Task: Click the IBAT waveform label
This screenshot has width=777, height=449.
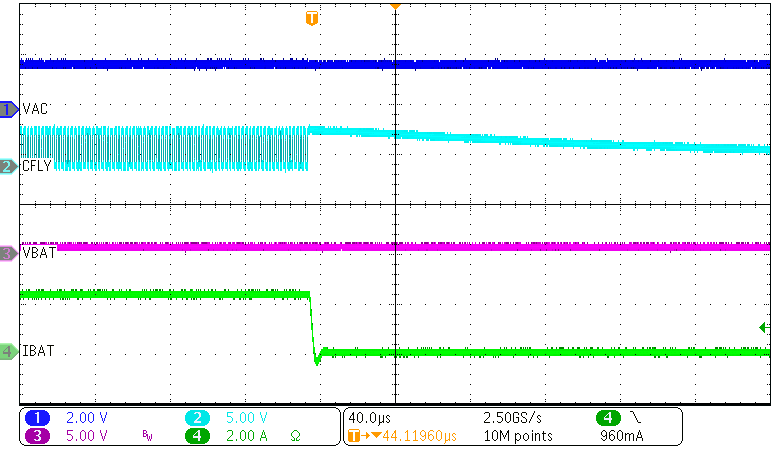Action: click(38, 351)
